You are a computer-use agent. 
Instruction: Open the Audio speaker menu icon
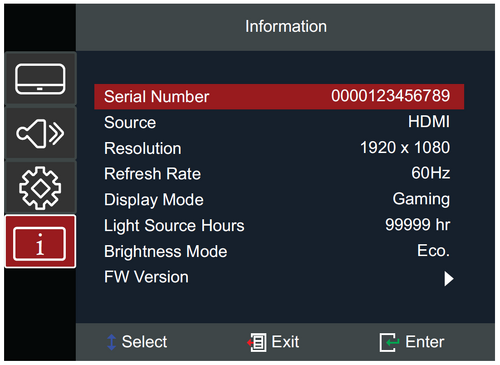tap(40, 133)
